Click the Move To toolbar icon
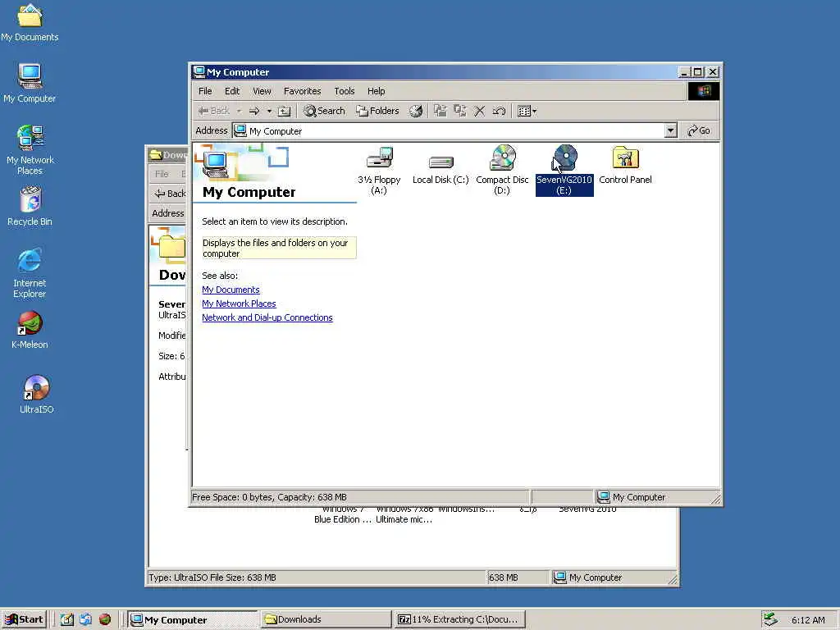The height and width of the screenshot is (630, 840). [441, 111]
